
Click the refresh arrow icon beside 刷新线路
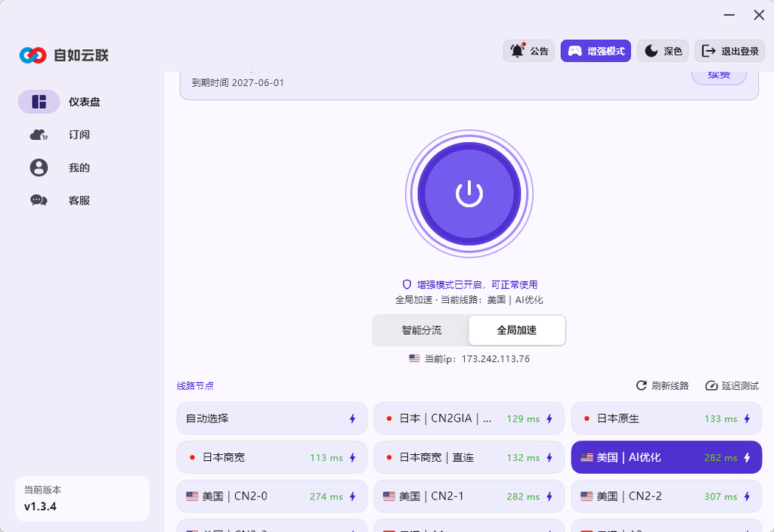[x=641, y=385]
